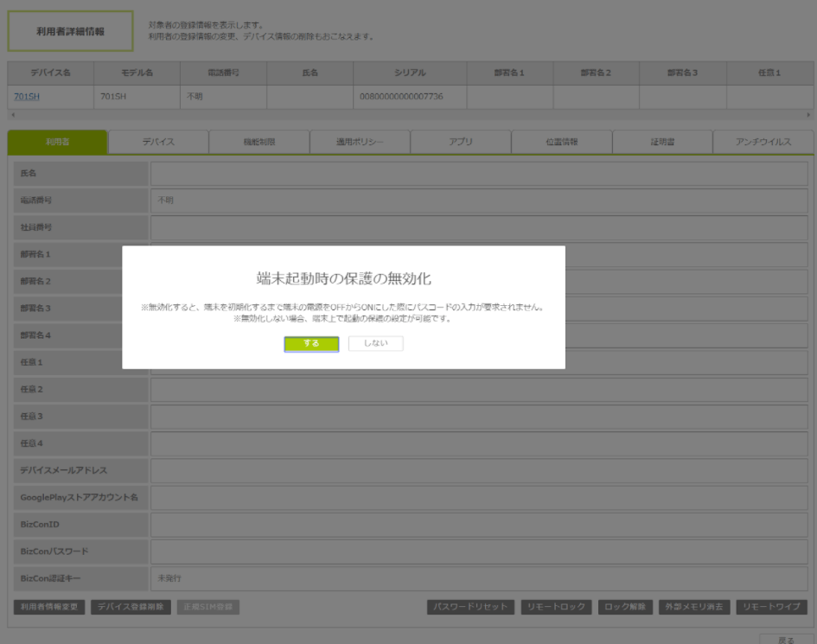817x644 pixels.
Task: Open the 適用ポリシー tab
Action: (x=360, y=142)
